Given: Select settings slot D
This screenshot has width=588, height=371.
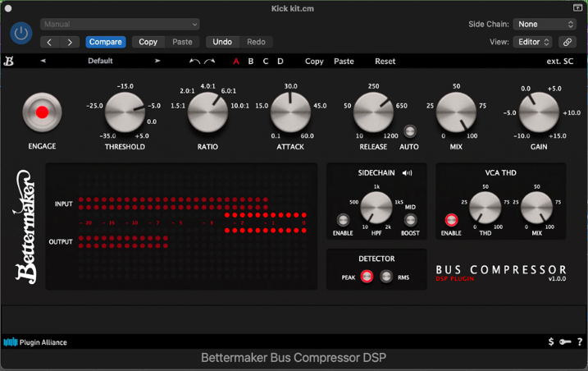Looking at the screenshot, I should coord(280,62).
